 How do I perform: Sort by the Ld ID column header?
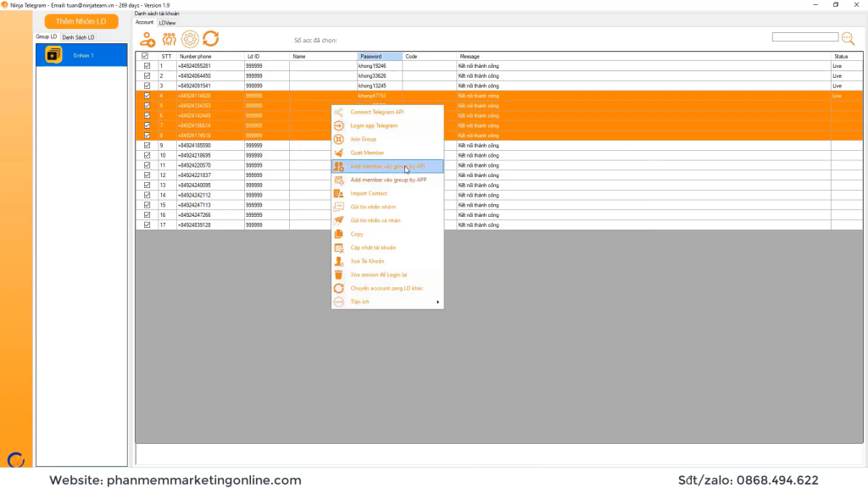(266, 57)
